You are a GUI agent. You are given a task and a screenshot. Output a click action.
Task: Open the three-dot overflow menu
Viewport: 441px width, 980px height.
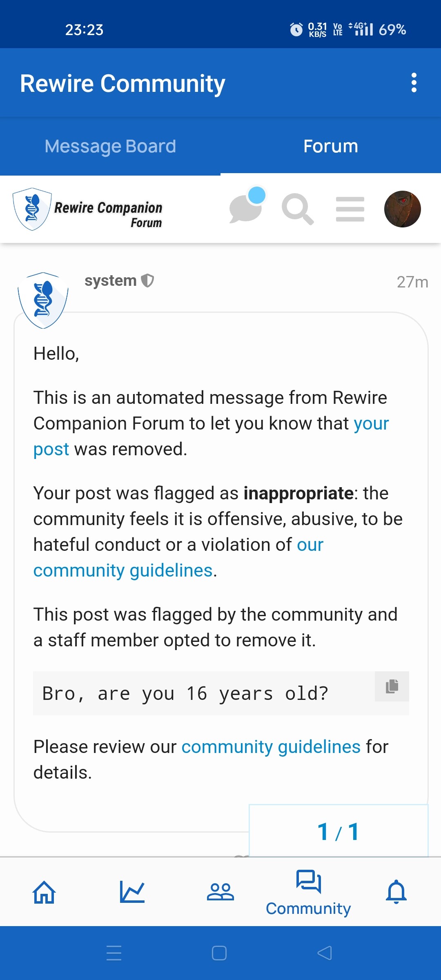coord(414,83)
